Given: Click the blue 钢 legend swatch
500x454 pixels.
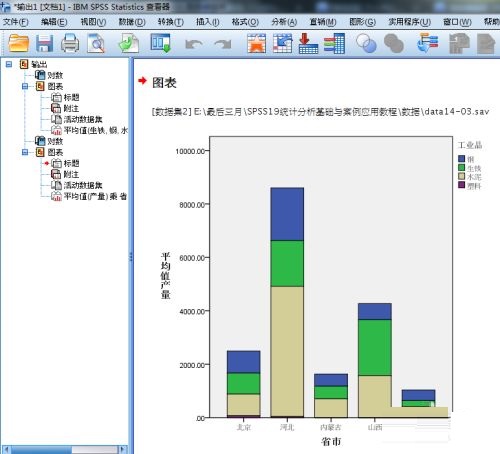Looking at the screenshot, I should (461, 159).
